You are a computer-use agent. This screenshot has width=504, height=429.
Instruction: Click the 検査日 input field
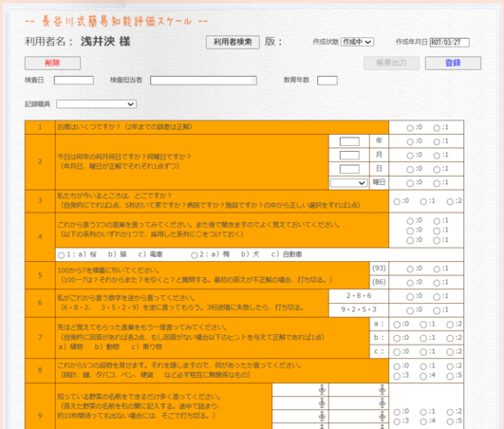click(x=74, y=81)
